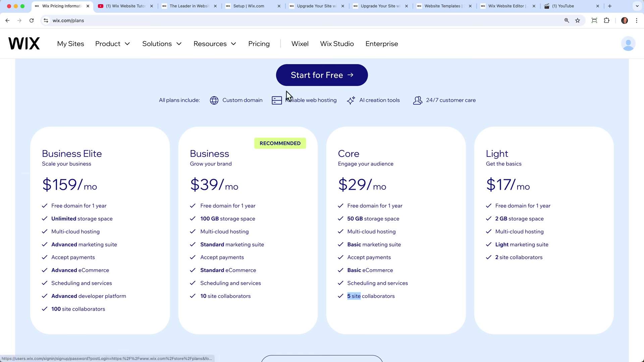Click the $159/mo price
644x362 pixels.
(x=69, y=184)
